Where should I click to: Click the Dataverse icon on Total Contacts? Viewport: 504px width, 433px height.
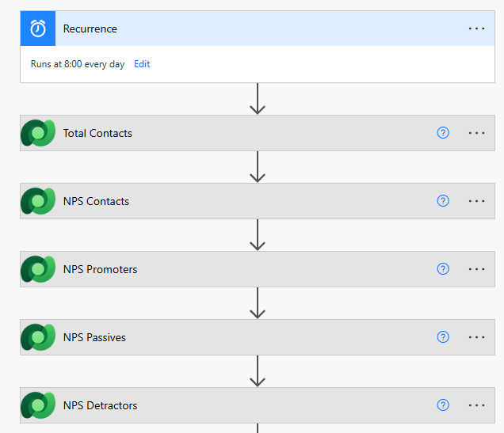click(38, 133)
